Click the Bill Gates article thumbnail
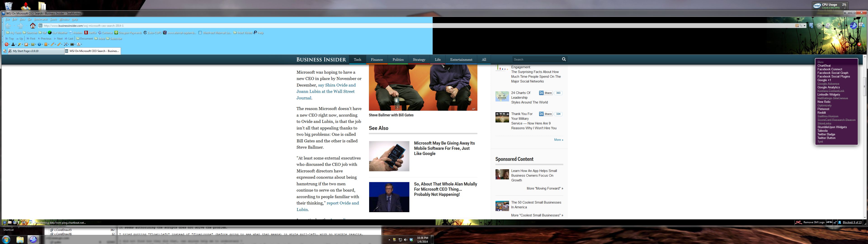The height and width of the screenshot is (244, 868). pyautogui.click(x=389, y=197)
